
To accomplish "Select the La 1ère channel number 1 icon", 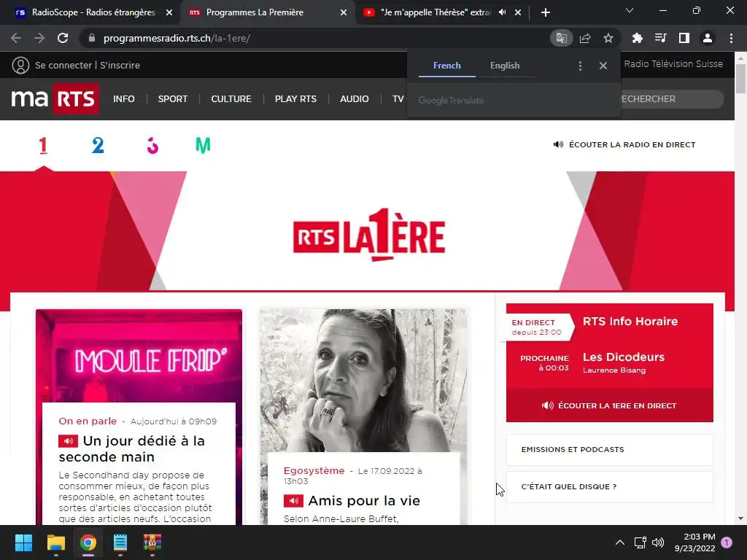I will 43,145.
